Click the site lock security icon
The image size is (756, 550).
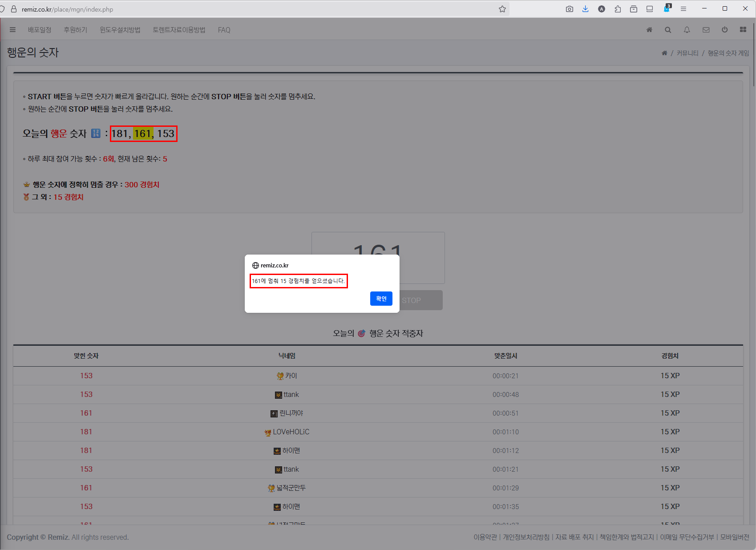[x=14, y=9]
